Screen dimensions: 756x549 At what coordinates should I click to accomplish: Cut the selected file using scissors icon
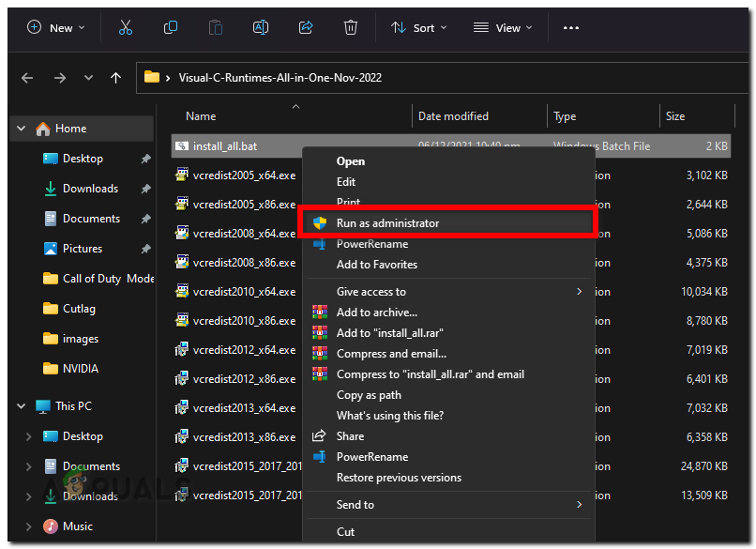126,28
